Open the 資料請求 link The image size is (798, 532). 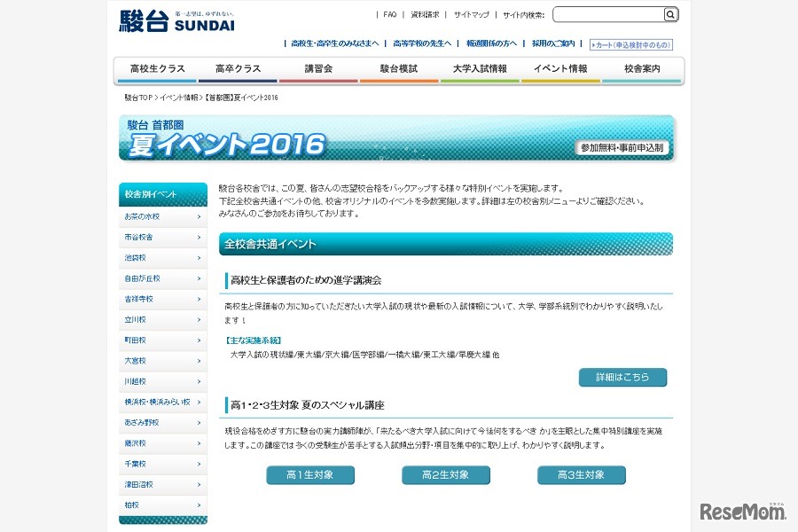425,15
